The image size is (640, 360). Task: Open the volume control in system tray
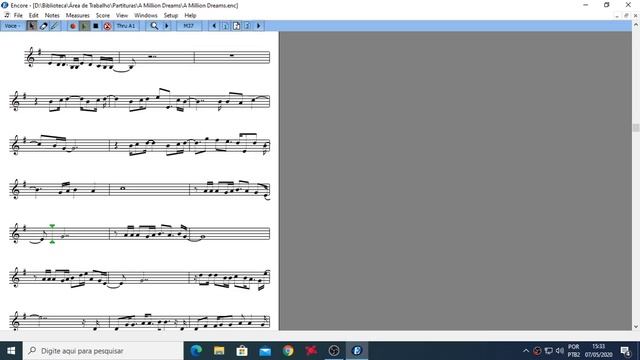pos(560,351)
